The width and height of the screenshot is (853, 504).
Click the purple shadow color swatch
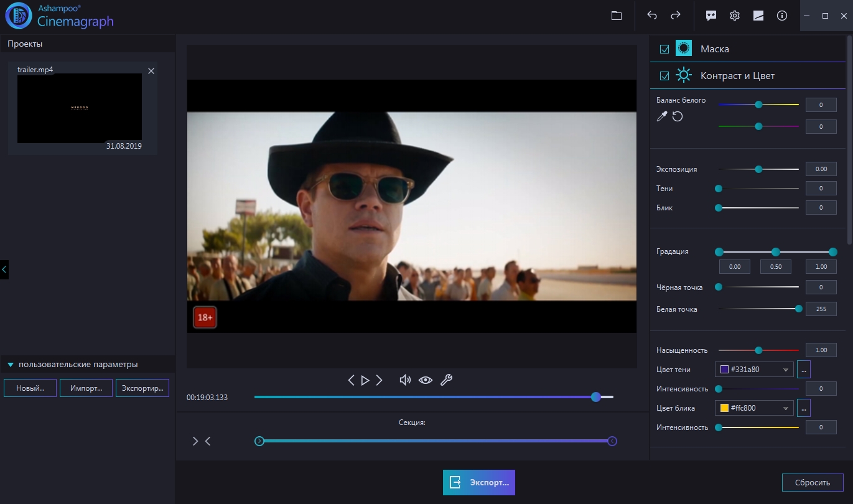(x=724, y=369)
